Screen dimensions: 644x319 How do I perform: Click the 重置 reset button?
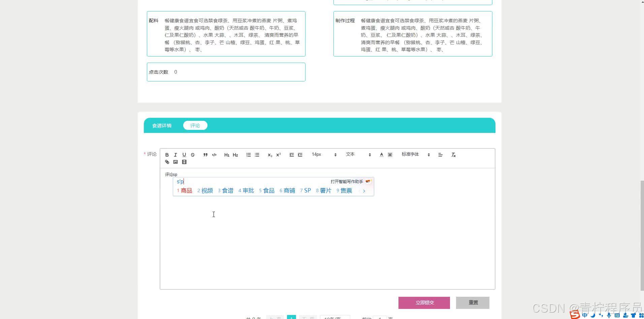pyautogui.click(x=473, y=303)
